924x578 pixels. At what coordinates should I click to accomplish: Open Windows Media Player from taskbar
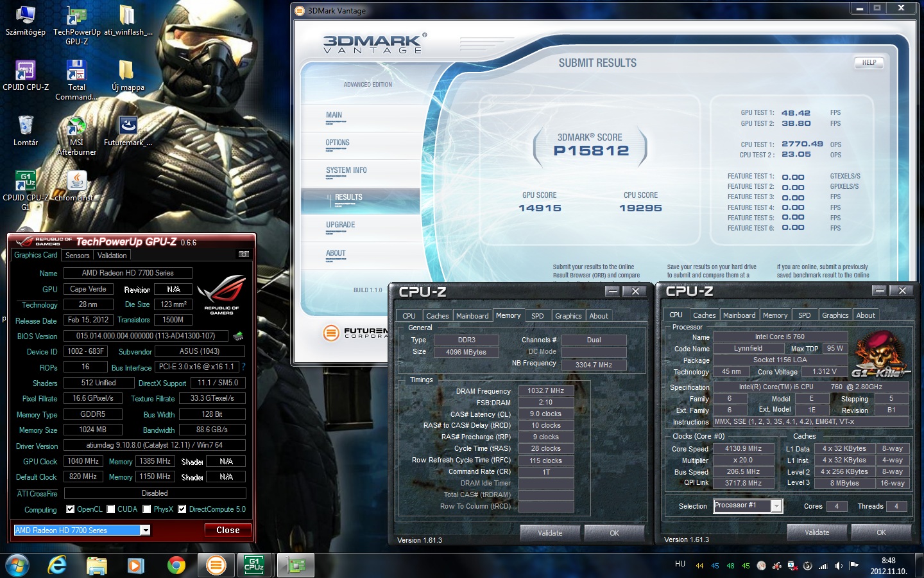point(135,565)
